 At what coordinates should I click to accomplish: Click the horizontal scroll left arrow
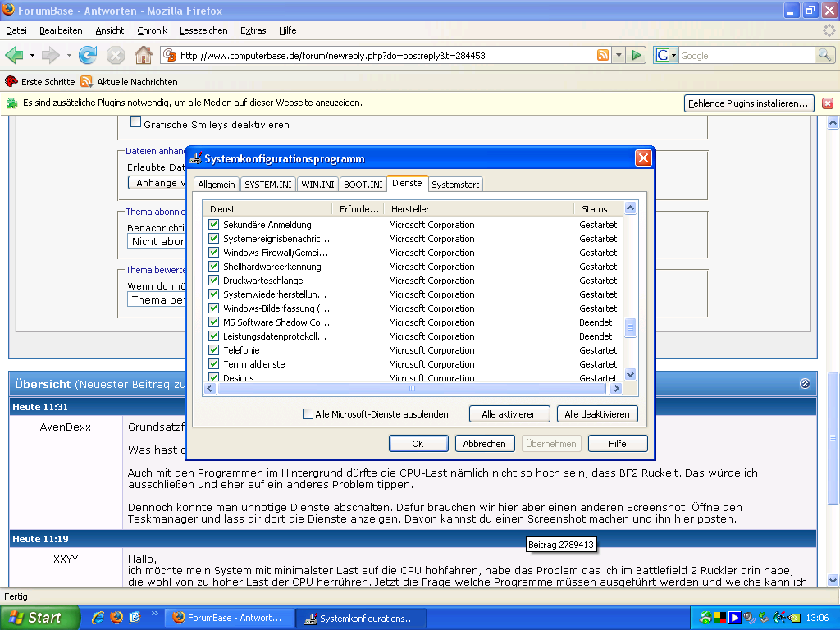point(210,389)
